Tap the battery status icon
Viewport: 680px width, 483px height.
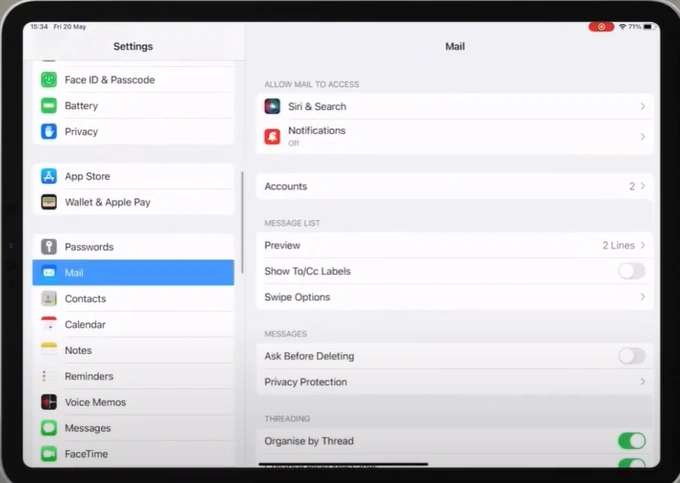tap(648, 27)
